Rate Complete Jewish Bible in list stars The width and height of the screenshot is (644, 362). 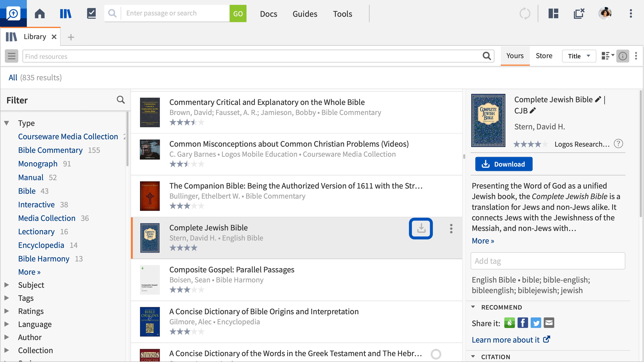[x=183, y=248]
